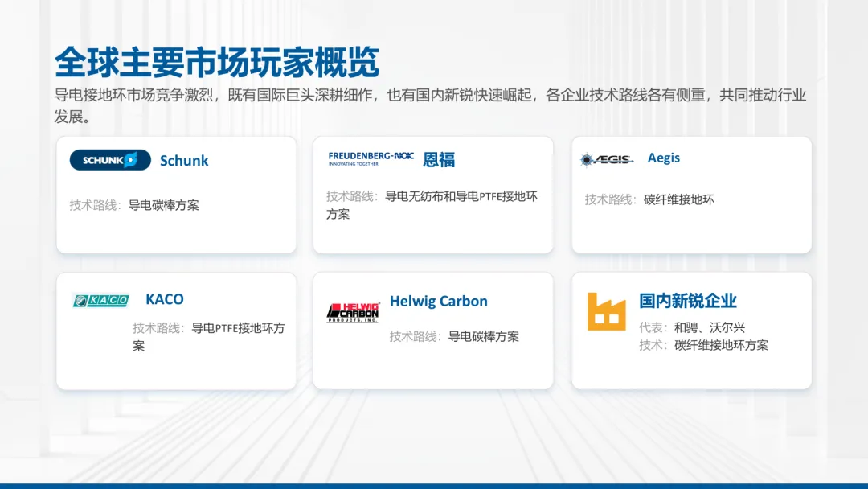Viewport: 868px width, 489px height.
Task: Click Aegis's 碳纤维接地环 text
Action: click(678, 200)
